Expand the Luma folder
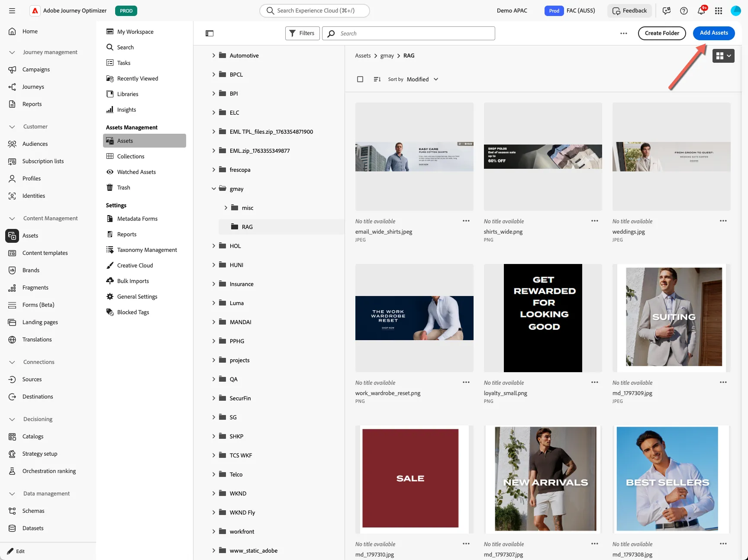This screenshot has width=748, height=560. (213, 303)
